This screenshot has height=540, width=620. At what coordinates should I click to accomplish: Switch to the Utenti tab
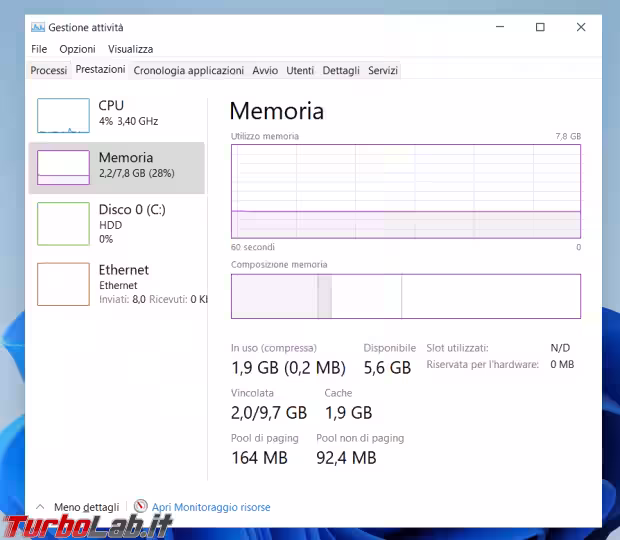point(300,71)
